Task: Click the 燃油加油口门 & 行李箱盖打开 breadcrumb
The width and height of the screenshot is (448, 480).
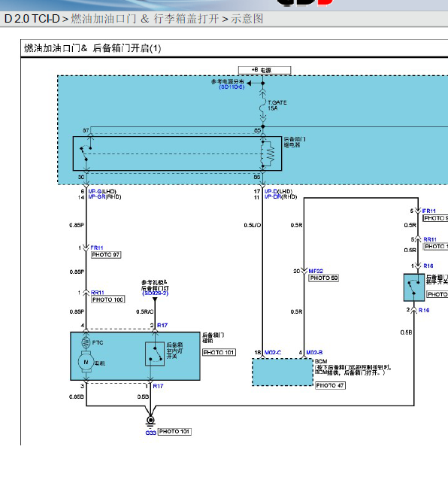Action: [x=145, y=19]
